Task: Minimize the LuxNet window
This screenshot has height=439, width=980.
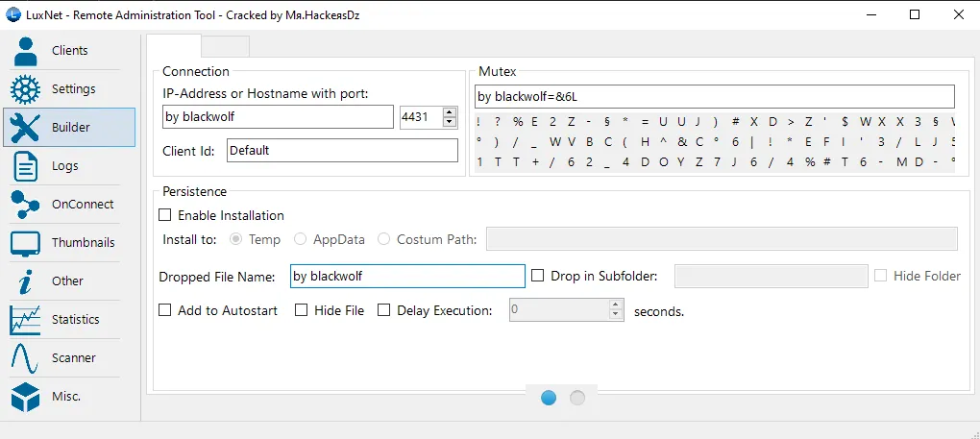Action: [x=870, y=15]
